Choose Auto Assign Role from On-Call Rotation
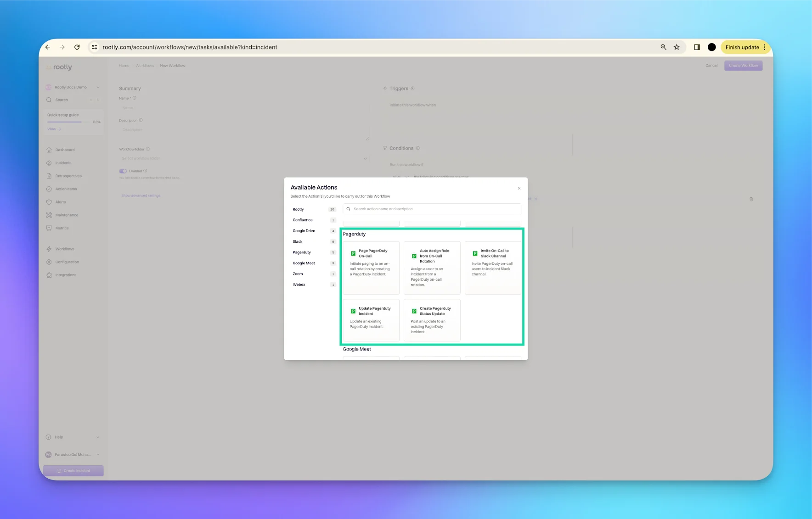812x519 pixels. tap(432, 268)
